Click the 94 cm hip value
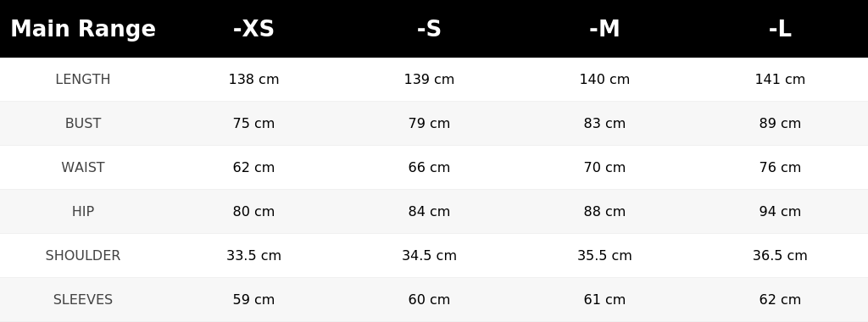Viewport: 868px width, 322px height. click(780, 211)
